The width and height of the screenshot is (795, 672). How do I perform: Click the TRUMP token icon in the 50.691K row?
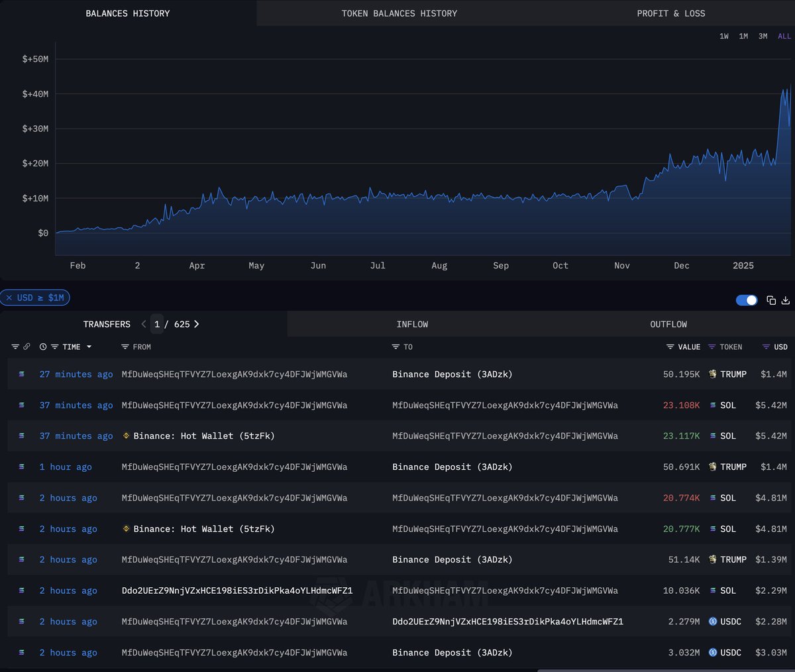pyautogui.click(x=713, y=467)
